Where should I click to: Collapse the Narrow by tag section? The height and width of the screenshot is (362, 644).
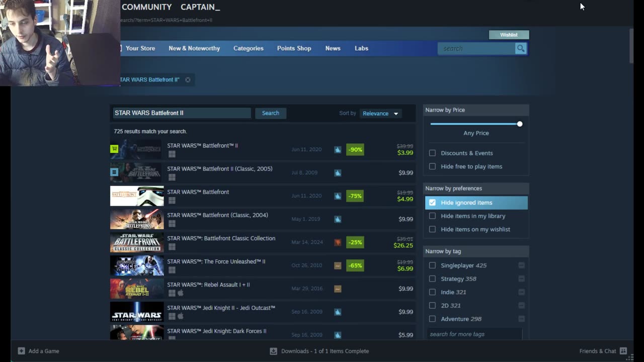(476, 251)
